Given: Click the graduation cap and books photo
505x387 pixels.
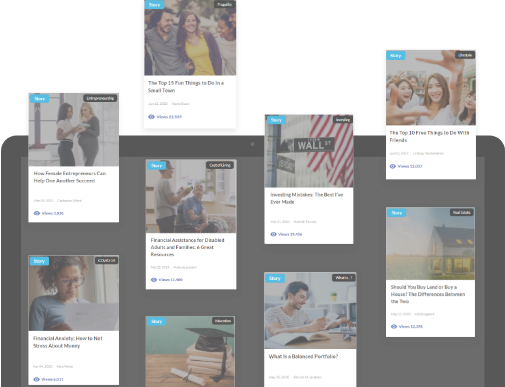Looking at the screenshot, I should (x=190, y=351).
